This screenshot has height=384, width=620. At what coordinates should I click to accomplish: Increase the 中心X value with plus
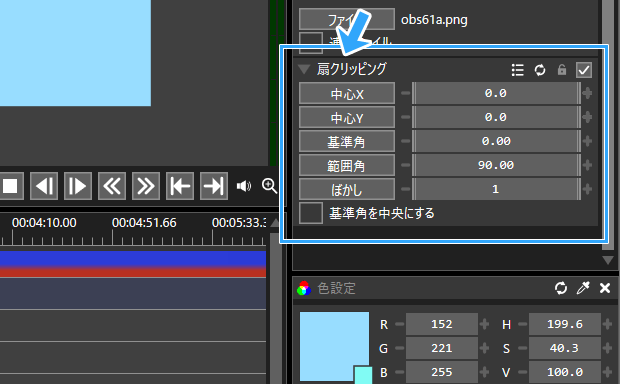587,93
